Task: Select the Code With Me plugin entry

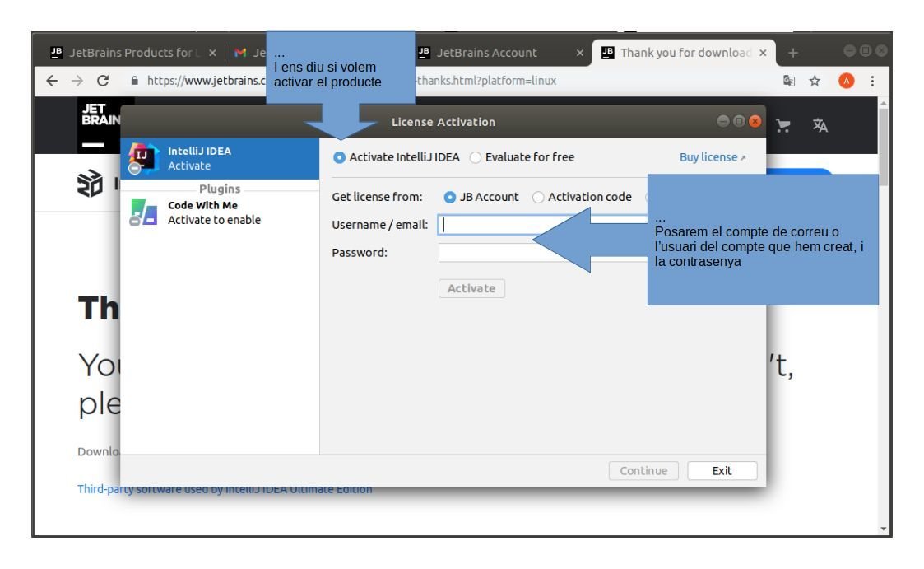Action: tap(220, 212)
